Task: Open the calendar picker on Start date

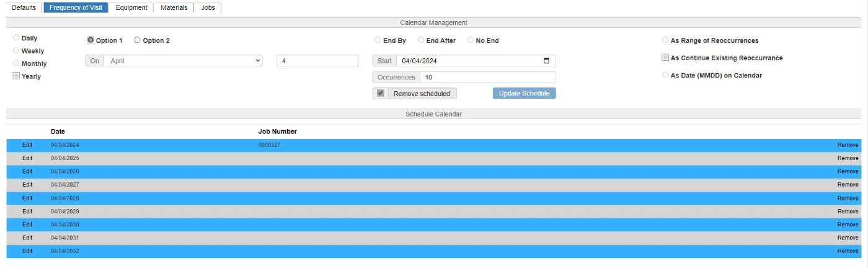Action: pos(546,61)
